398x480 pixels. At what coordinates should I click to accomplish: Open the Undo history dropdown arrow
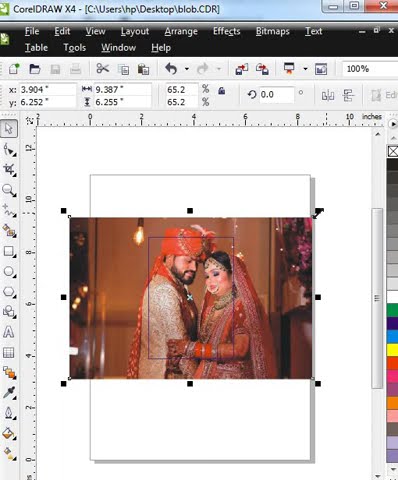click(x=187, y=69)
